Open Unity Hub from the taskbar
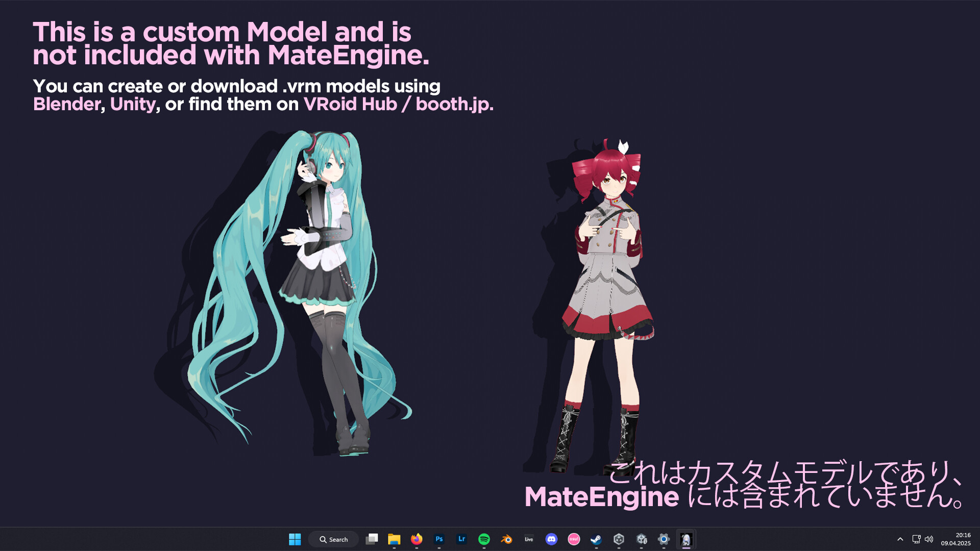The width and height of the screenshot is (980, 551). [x=619, y=539]
